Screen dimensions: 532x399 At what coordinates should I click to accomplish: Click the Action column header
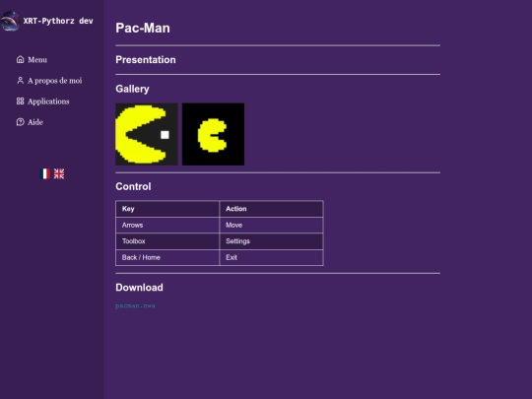(x=272, y=209)
